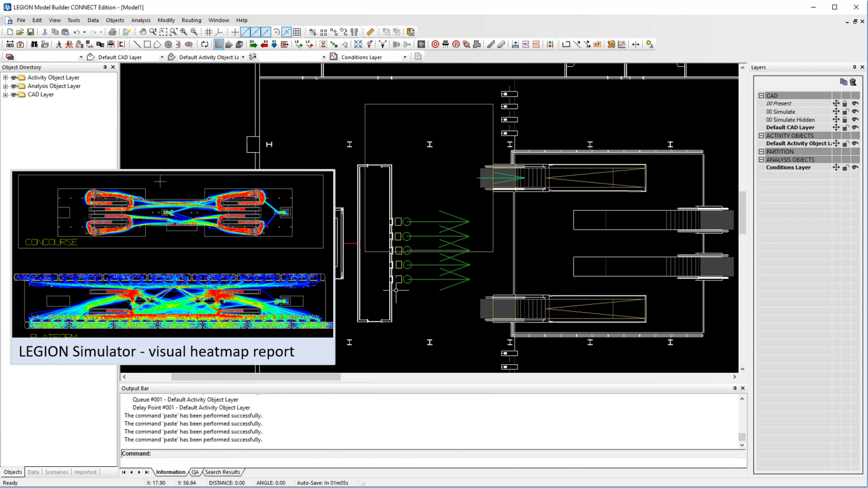
Task: Toggle visibility eye of 00 Simulate layer
Action: coord(855,112)
